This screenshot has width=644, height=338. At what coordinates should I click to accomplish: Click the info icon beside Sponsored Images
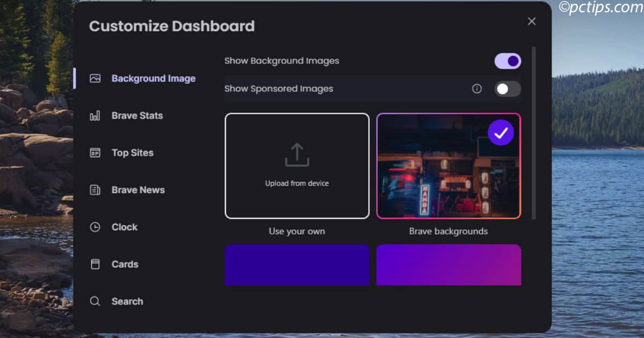pos(477,89)
